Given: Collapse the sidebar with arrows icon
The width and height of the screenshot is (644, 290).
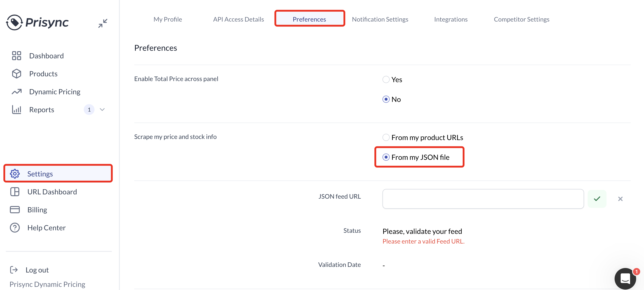Looking at the screenshot, I should (103, 23).
